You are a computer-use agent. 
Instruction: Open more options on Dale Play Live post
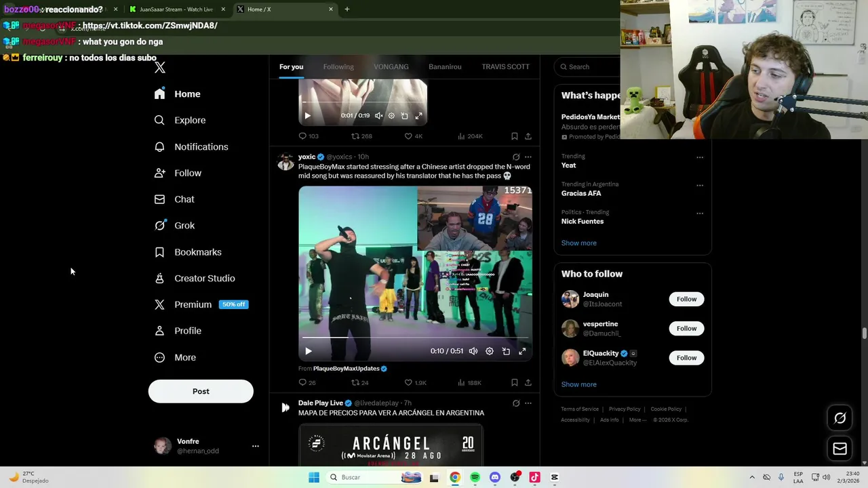point(528,403)
